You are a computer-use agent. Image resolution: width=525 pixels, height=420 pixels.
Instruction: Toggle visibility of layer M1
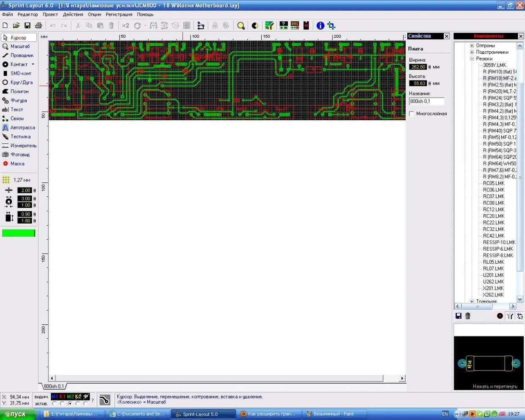pyautogui.click(x=55, y=397)
